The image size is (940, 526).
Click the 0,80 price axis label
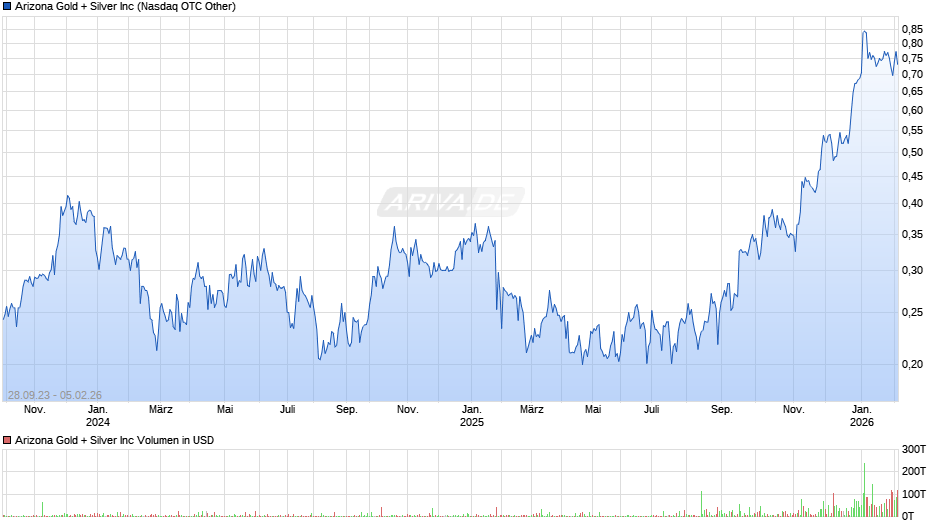pos(912,43)
